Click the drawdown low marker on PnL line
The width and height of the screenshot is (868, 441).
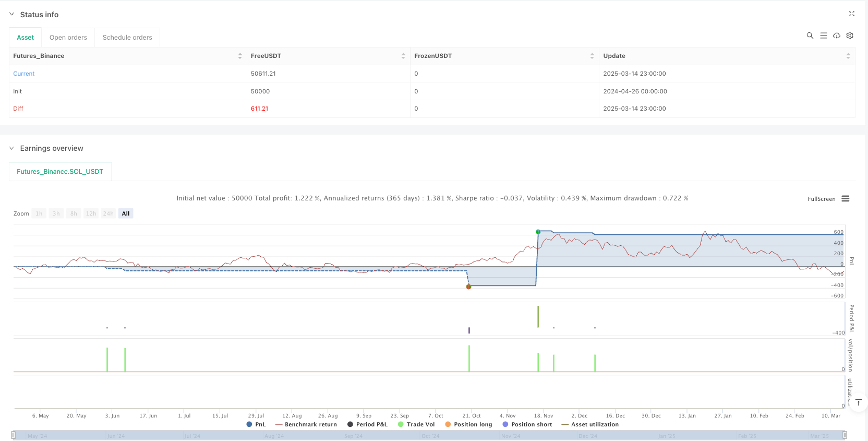click(x=468, y=287)
